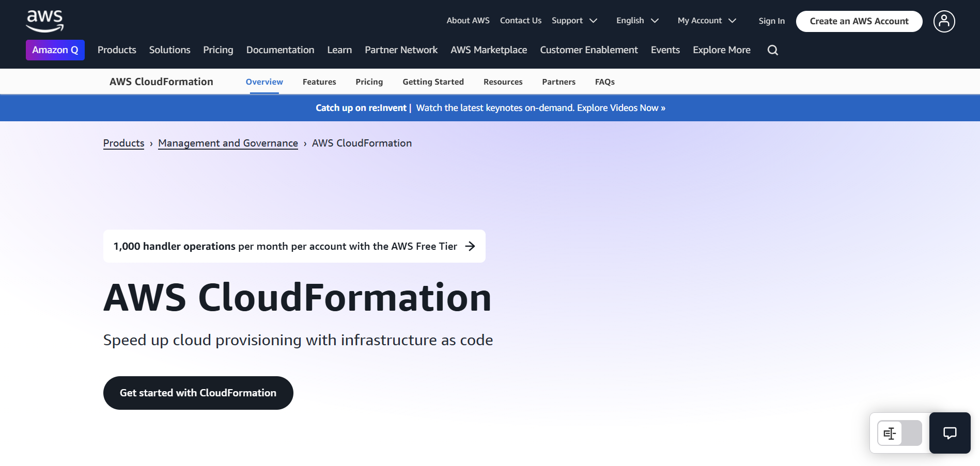Click Explore Videos Now banner link

(621, 108)
